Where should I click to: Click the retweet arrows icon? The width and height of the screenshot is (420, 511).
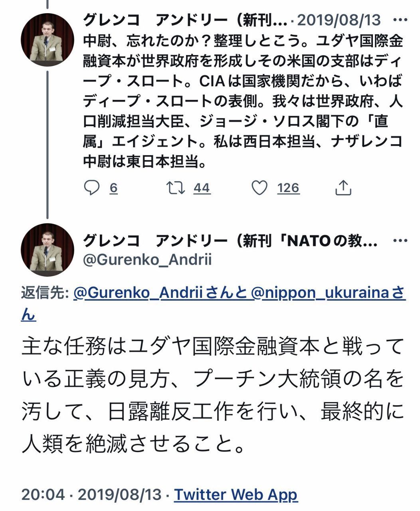click(x=176, y=188)
